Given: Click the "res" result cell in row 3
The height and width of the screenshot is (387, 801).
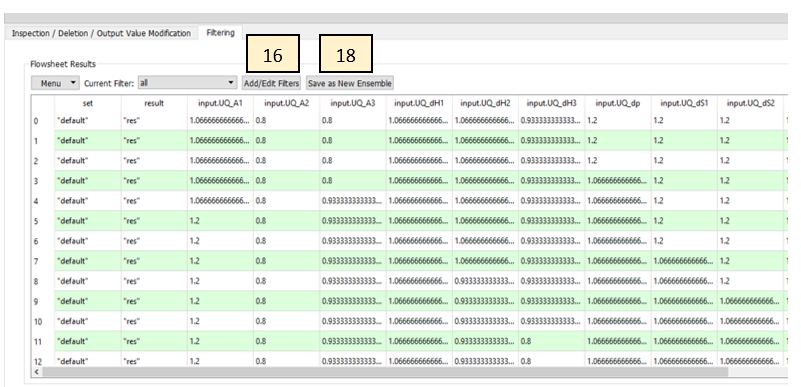Looking at the screenshot, I should pos(154,181).
